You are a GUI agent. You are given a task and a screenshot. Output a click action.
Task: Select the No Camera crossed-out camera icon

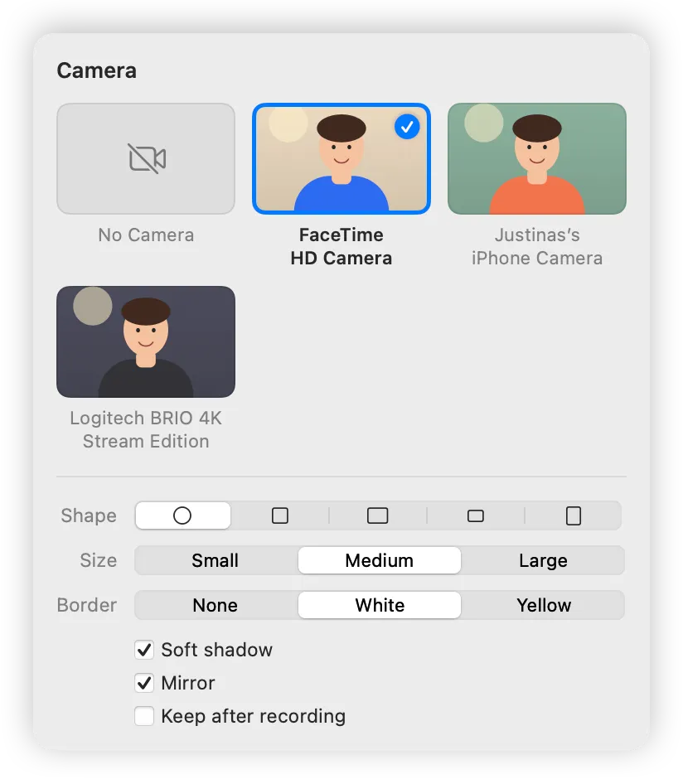click(147, 158)
